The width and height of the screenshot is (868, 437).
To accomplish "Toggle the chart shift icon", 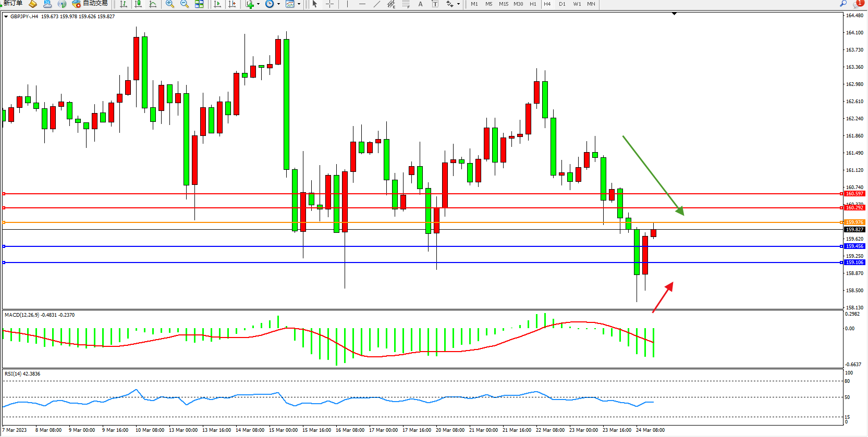I will 232,4.
